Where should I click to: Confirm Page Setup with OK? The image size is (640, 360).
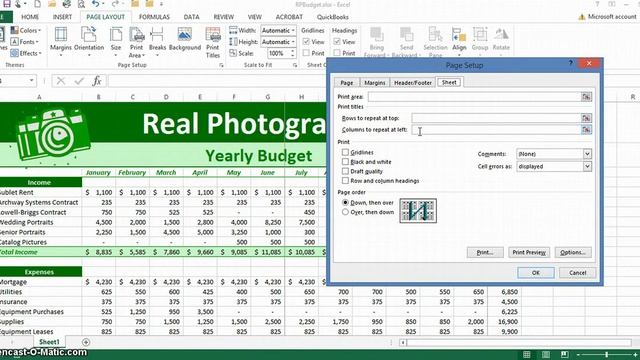point(536,273)
